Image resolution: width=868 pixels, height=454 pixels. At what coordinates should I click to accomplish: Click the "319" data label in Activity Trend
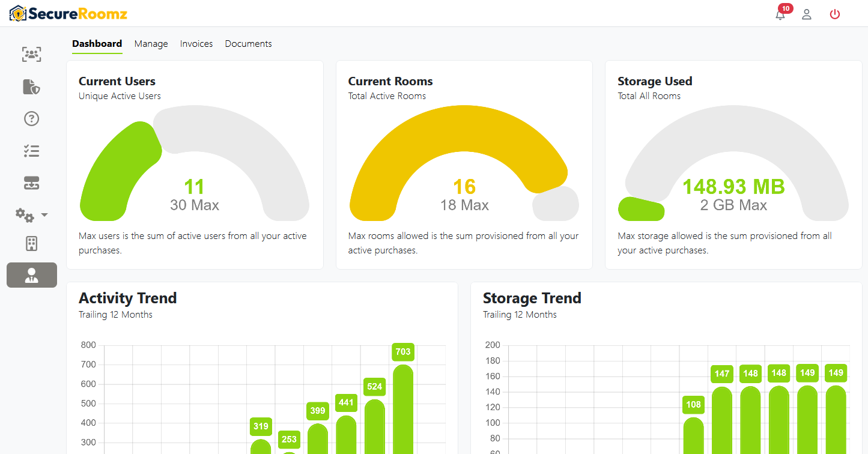pos(261,427)
